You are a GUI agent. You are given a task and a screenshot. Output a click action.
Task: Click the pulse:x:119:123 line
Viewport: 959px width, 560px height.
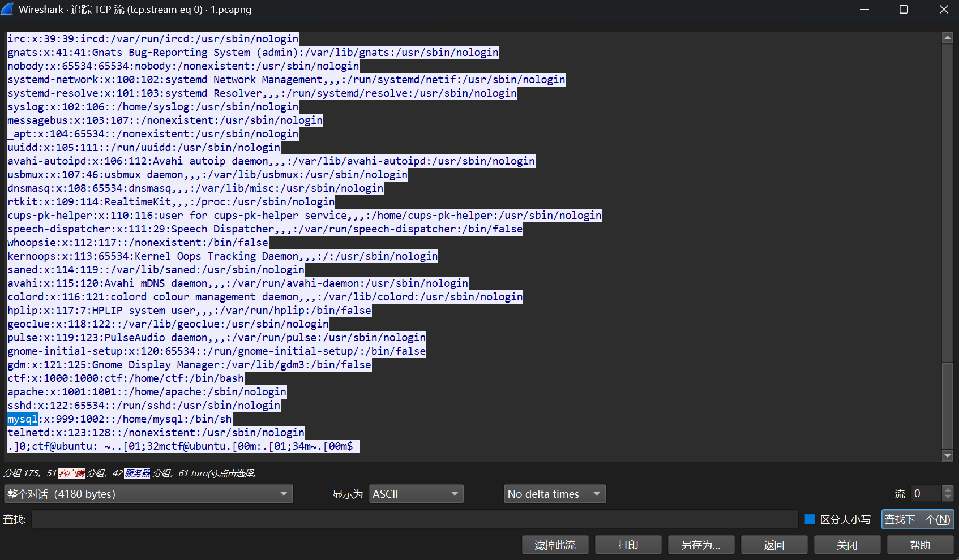(217, 338)
